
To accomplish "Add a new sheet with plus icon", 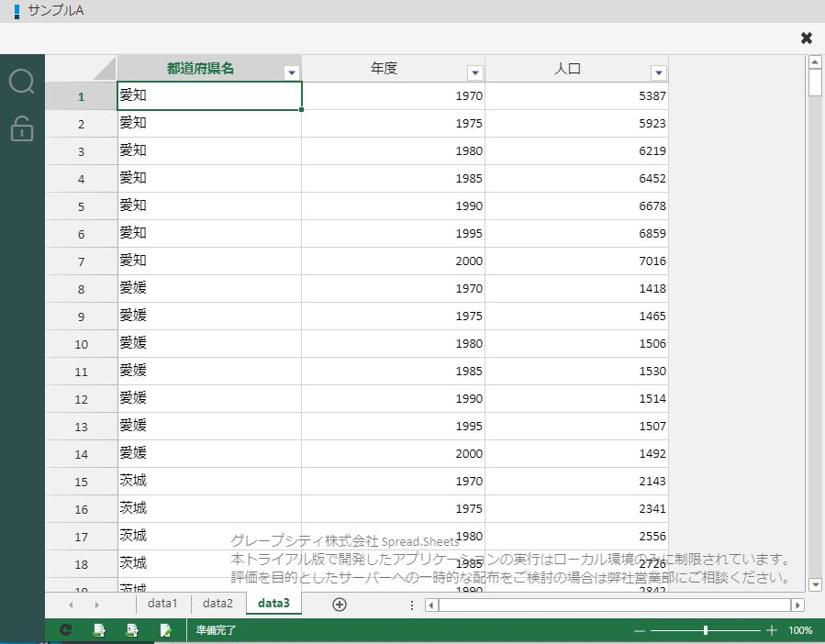I will click(x=340, y=604).
